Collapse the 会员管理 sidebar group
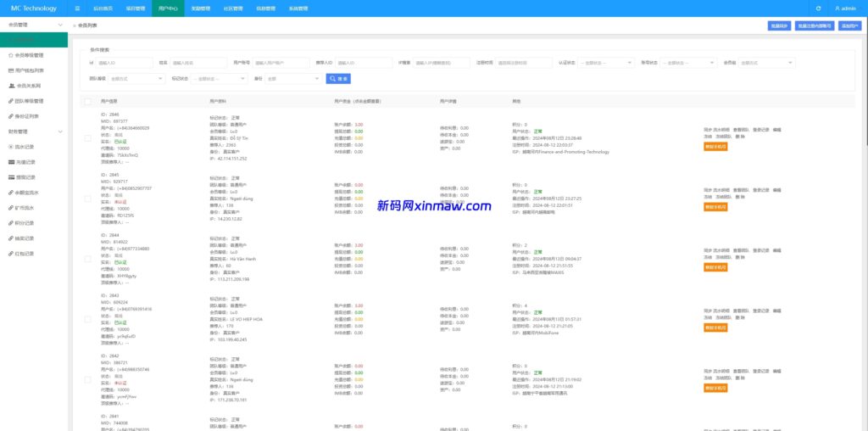The width and height of the screenshot is (868, 431). (34, 25)
